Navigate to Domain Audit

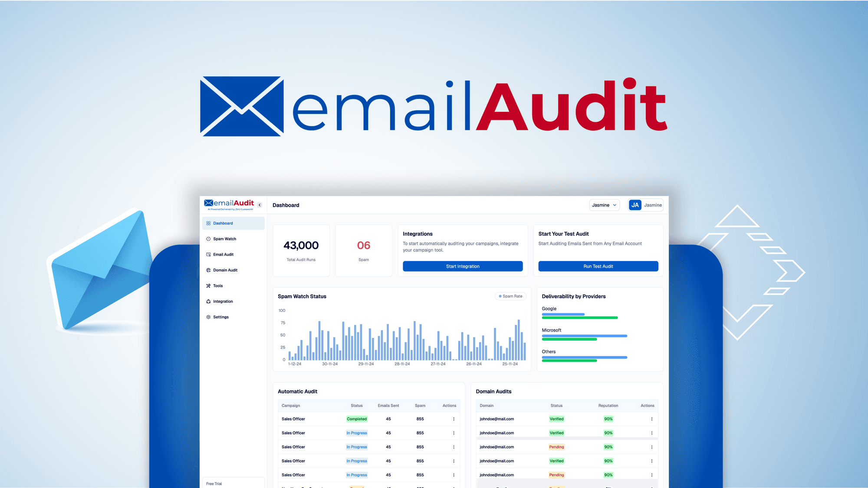[x=233, y=270]
